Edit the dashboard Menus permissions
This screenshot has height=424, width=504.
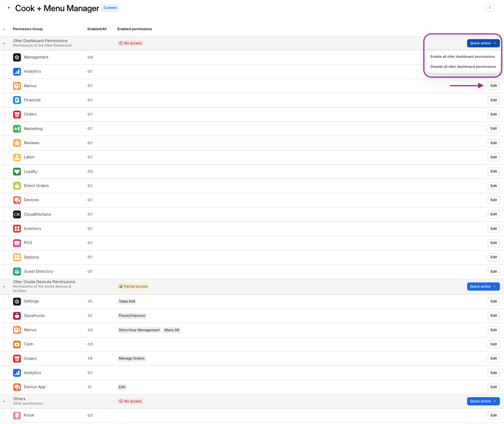[493, 86]
